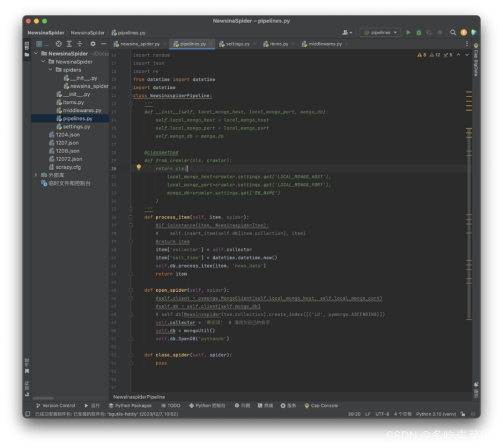Close the pipelines.py tab

[210, 44]
